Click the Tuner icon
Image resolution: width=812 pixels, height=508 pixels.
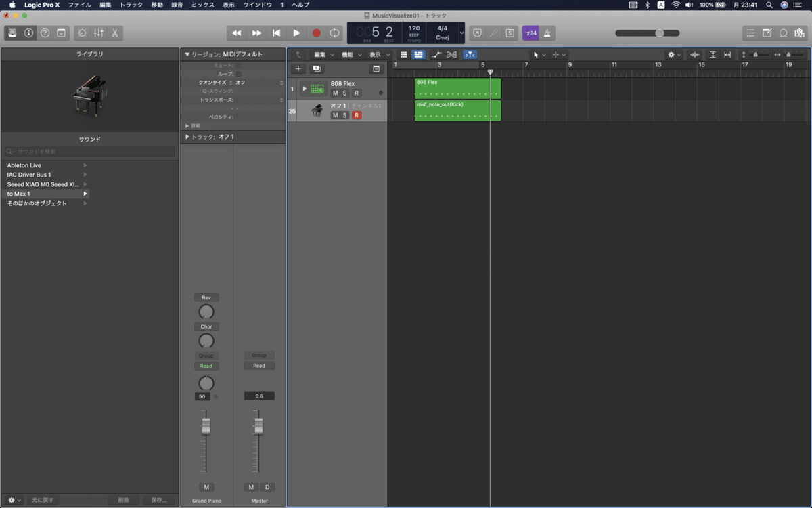click(x=494, y=33)
